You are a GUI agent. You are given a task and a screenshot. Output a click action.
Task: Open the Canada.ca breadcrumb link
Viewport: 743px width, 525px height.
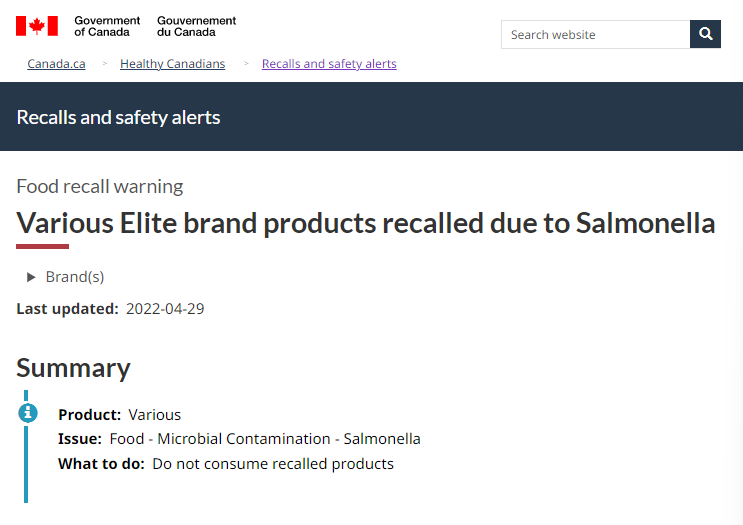(56, 63)
